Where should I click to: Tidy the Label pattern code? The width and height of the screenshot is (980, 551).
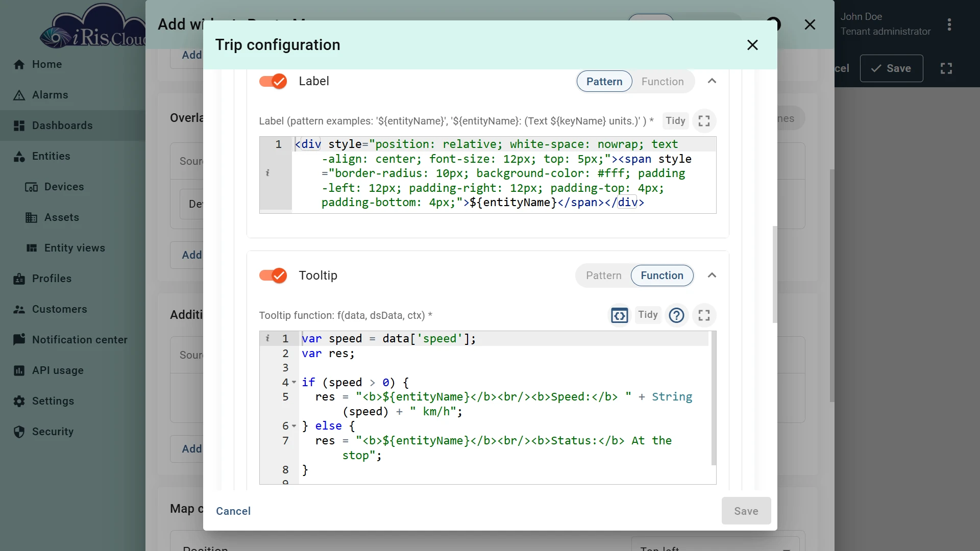pyautogui.click(x=675, y=121)
